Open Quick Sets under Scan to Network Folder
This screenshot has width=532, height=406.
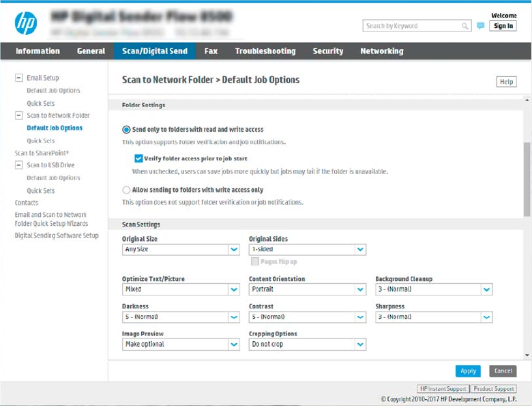[x=41, y=141]
